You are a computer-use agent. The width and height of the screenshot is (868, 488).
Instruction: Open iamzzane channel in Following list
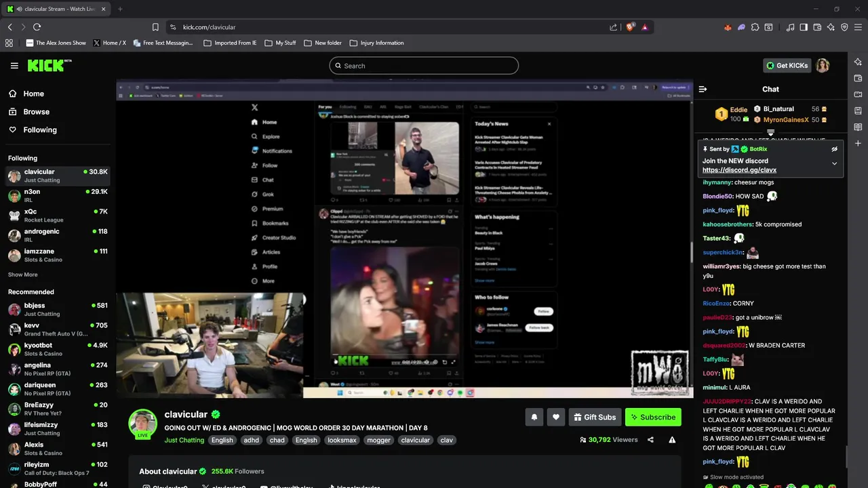pyautogui.click(x=57, y=255)
